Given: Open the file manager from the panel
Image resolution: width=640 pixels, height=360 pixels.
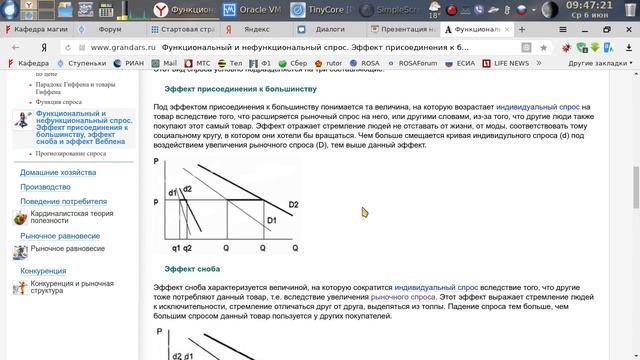Looking at the screenshot, I should 65,10.
